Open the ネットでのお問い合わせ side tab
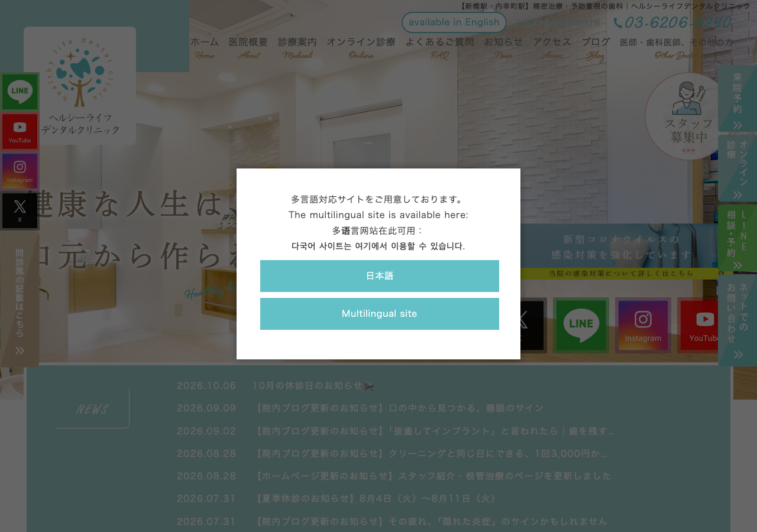 (737, 320)
